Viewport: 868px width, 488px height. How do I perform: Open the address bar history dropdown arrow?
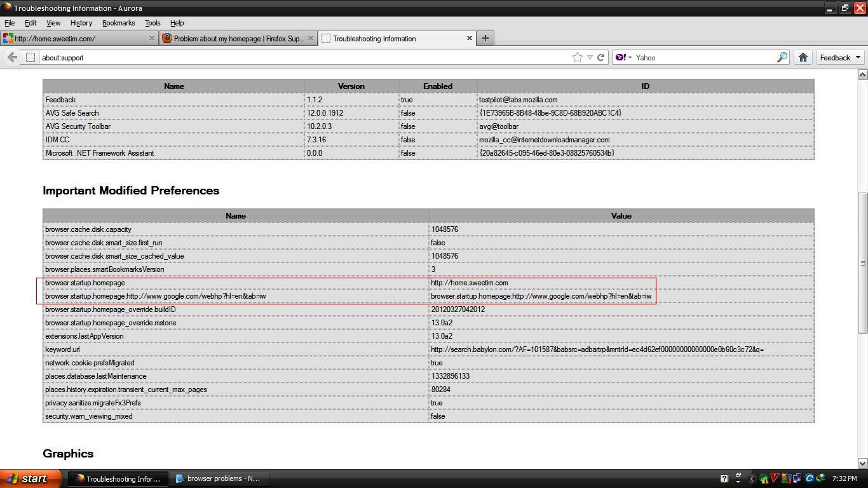[x=590, y=57]
